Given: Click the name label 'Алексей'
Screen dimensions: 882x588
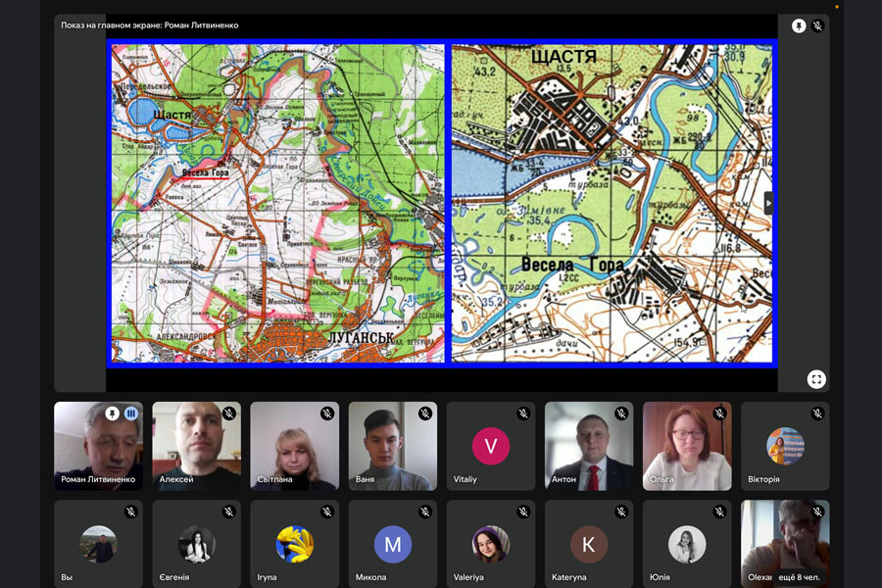Looking at the screenshot, I should coord(176,479).
